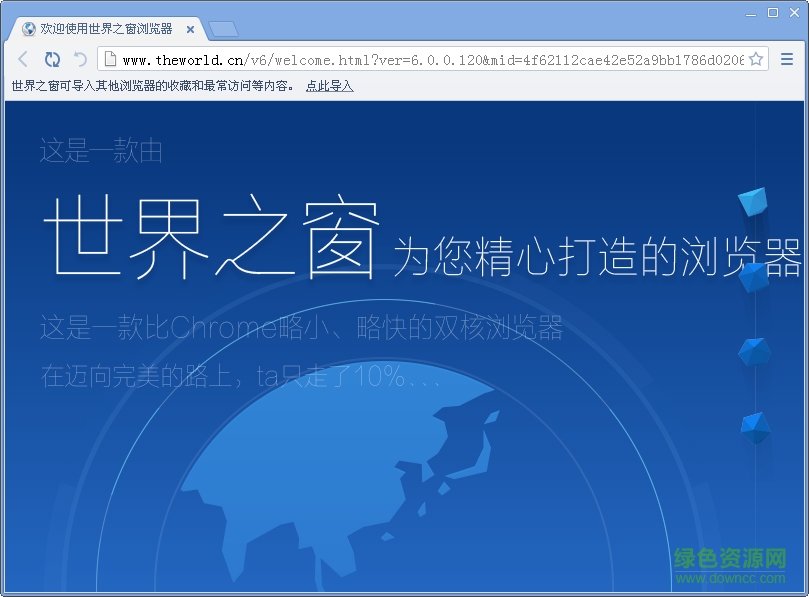
Task: Close the welcome tab
Action: [x=189, y=29]
